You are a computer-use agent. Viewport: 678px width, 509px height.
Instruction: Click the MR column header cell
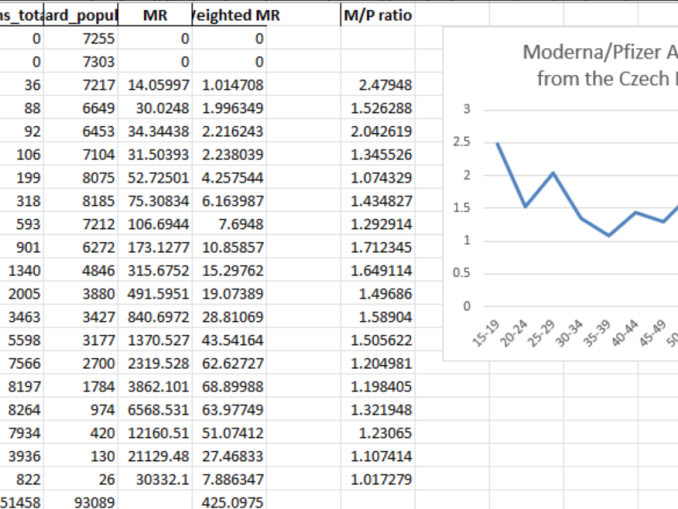coord(154,16)
